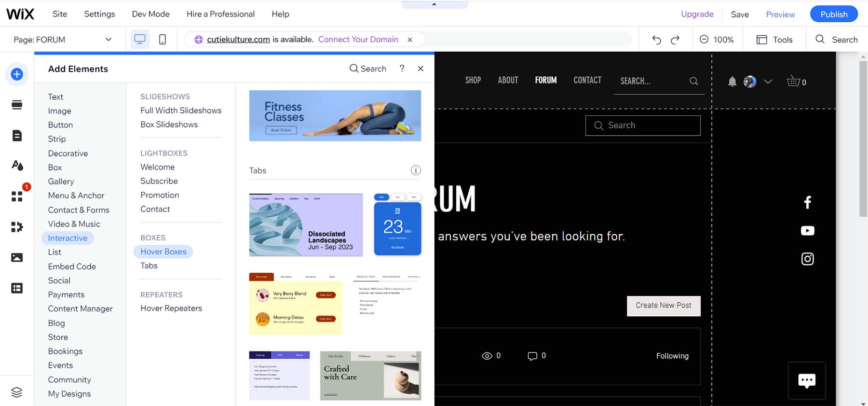Image resolution: width=868 pixels, height=406 pixels.
Task: Select Very Berry Blend tabs design
Action: (x=296, y=304)
